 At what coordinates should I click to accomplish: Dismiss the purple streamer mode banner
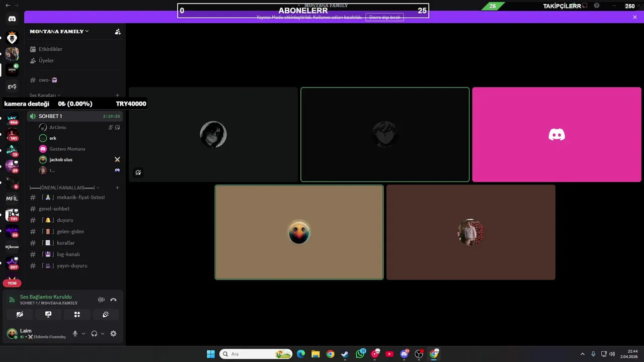click(635, 17)
